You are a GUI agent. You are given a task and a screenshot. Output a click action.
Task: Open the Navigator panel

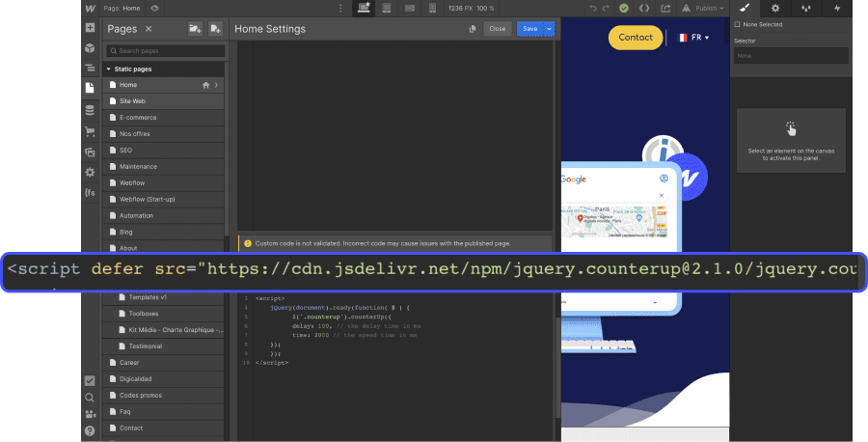pos(90,68)
